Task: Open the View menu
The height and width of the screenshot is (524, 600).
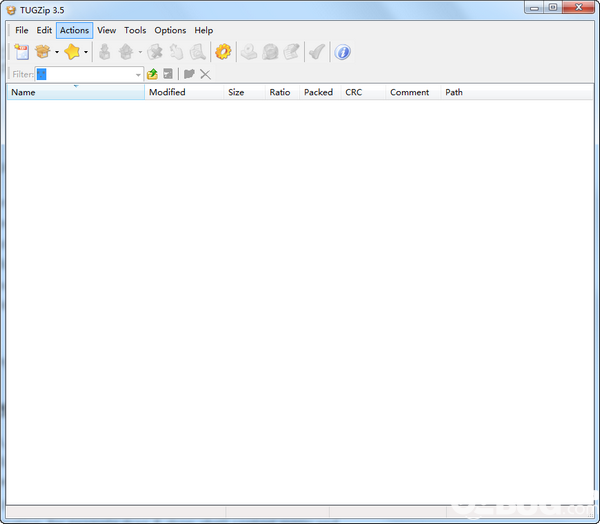Action: pyautogui.click(x=106, y=30)
